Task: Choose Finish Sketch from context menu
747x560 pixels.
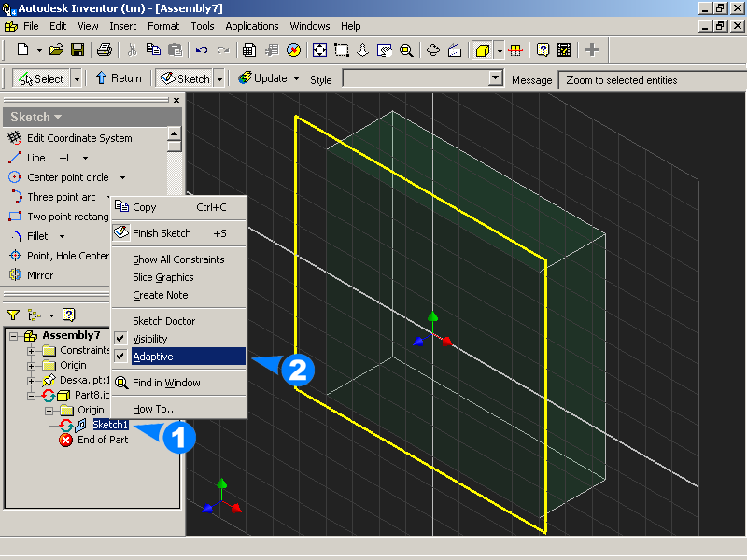Action: 179,233
